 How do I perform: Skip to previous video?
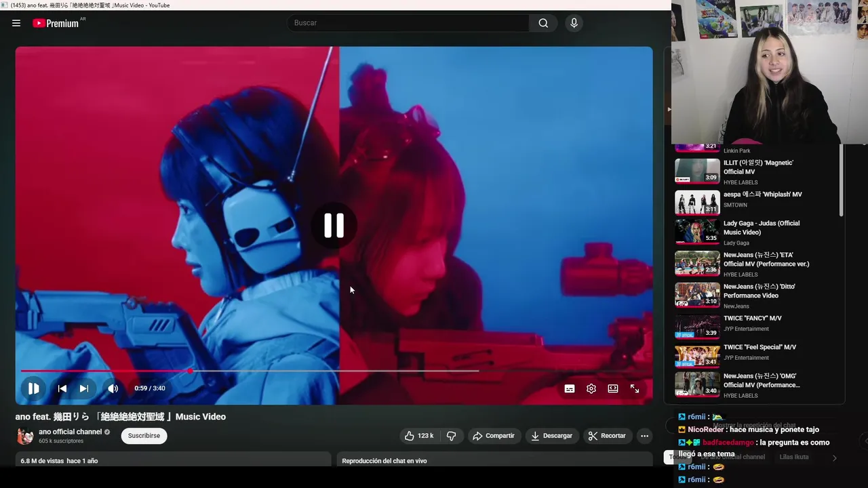(62, 388)
